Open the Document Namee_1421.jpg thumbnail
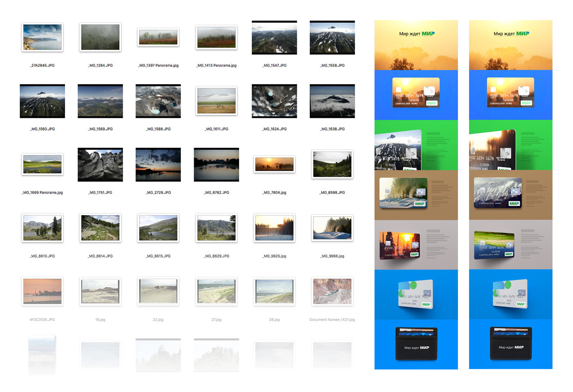Viewport: 573px width, 392px height. tap(332, 291)
